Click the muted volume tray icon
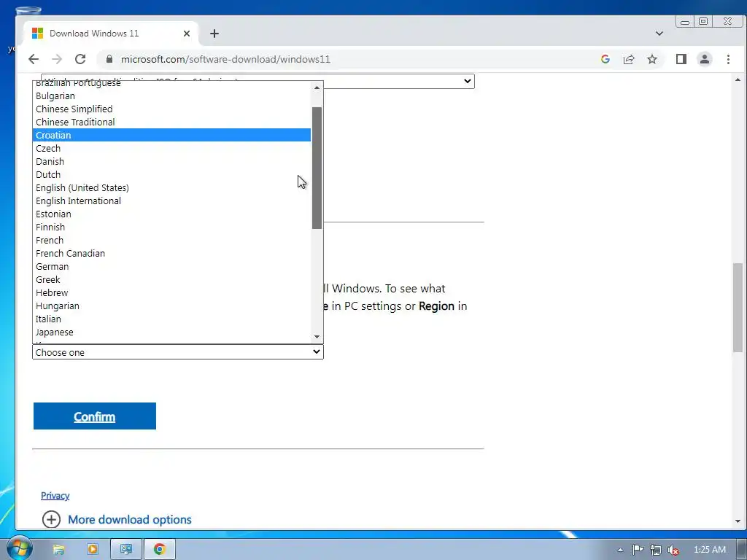The width and height of the screenshot is (747, 560). 673,550
